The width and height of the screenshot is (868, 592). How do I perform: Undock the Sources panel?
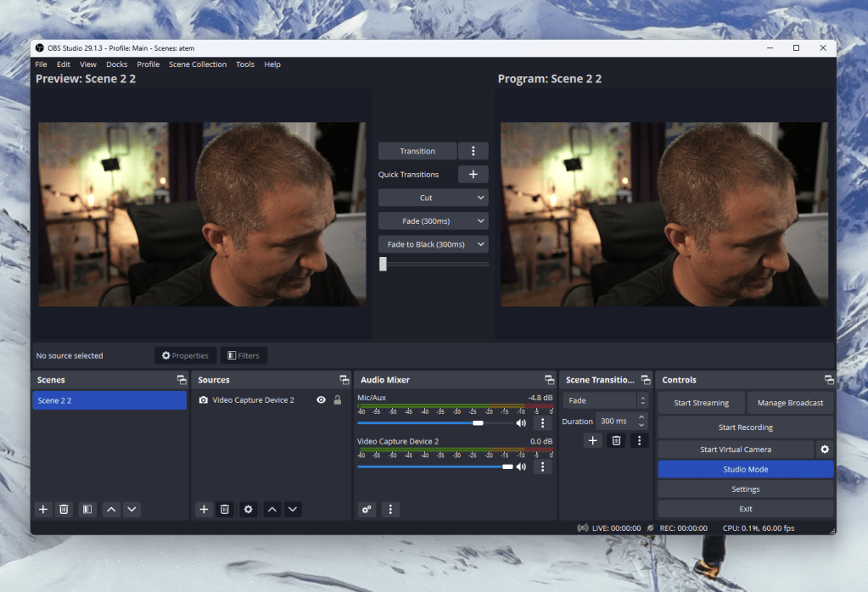pos(344,380)
